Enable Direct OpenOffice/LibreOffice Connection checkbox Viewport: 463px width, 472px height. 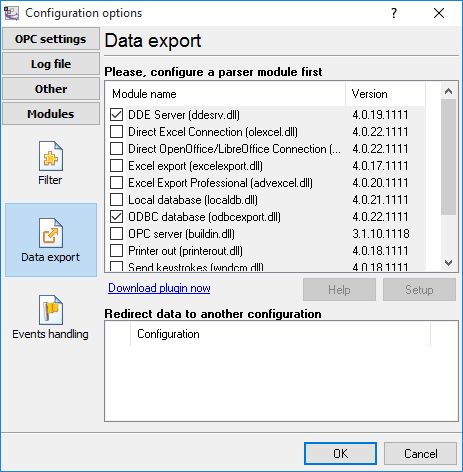click(x=116, y=149)
